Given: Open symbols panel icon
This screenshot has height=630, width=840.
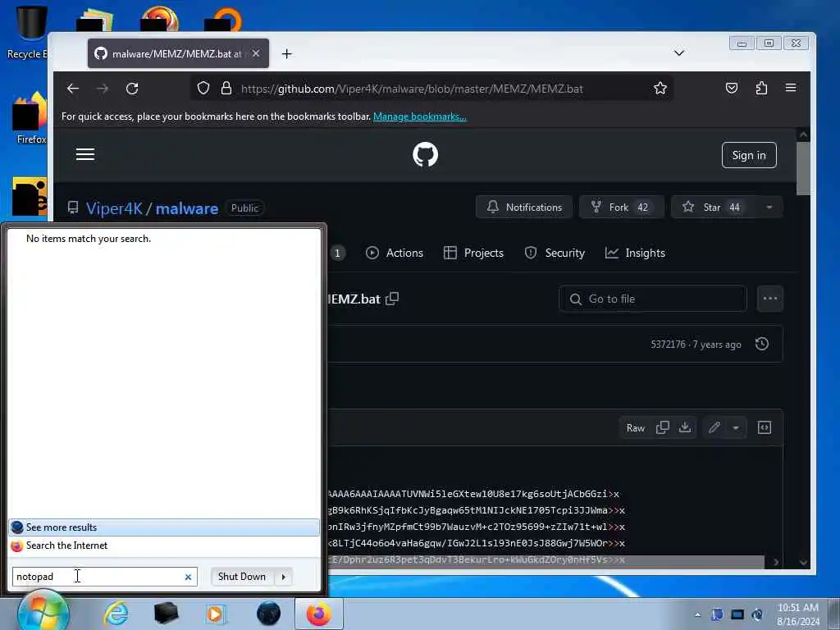Looking at the screenshot, I should pyautogui.click(x=765, y=427).
